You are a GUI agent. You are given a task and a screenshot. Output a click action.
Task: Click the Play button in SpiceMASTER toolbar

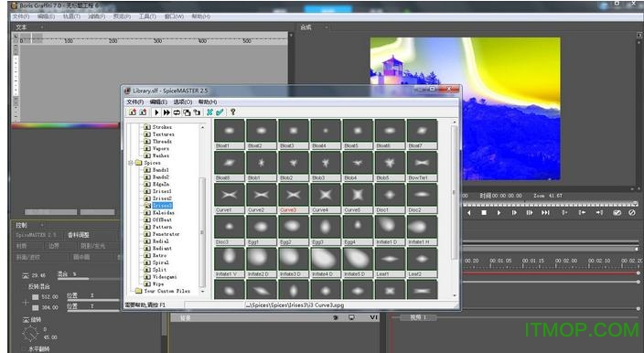click(x=156, y=112)
